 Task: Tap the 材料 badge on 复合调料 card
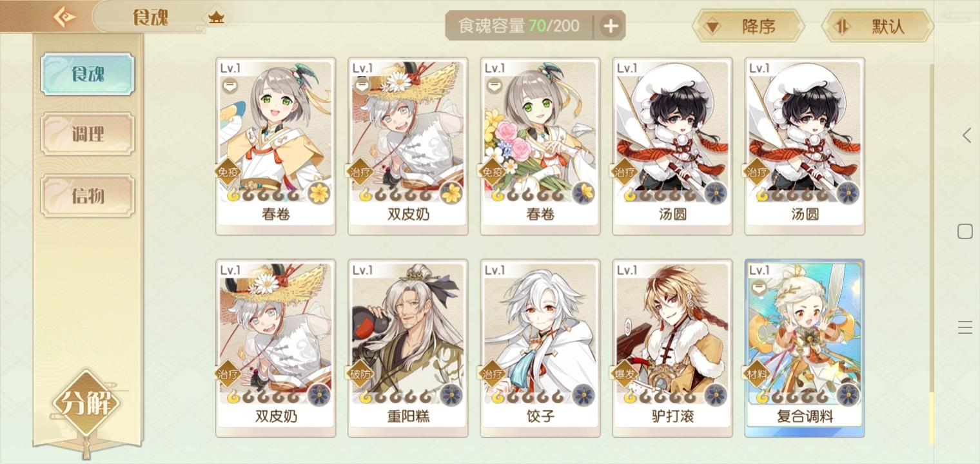[x=756, y=374]
